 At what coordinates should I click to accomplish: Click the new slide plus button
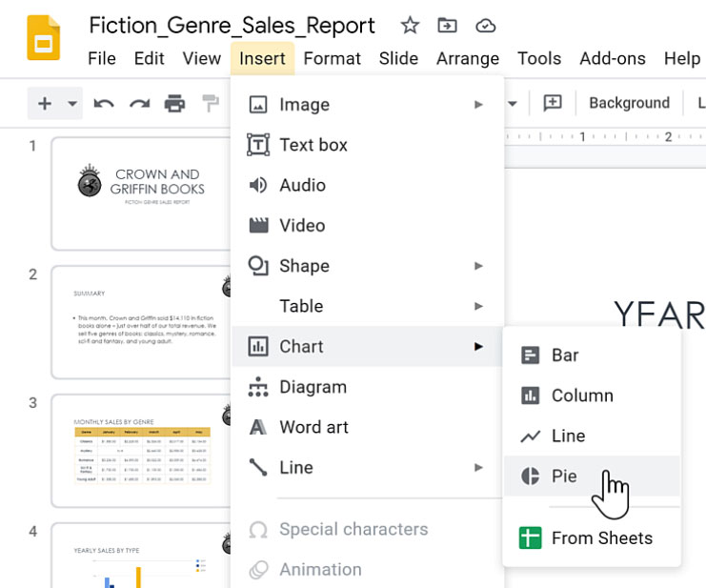(x=45, y=104)
